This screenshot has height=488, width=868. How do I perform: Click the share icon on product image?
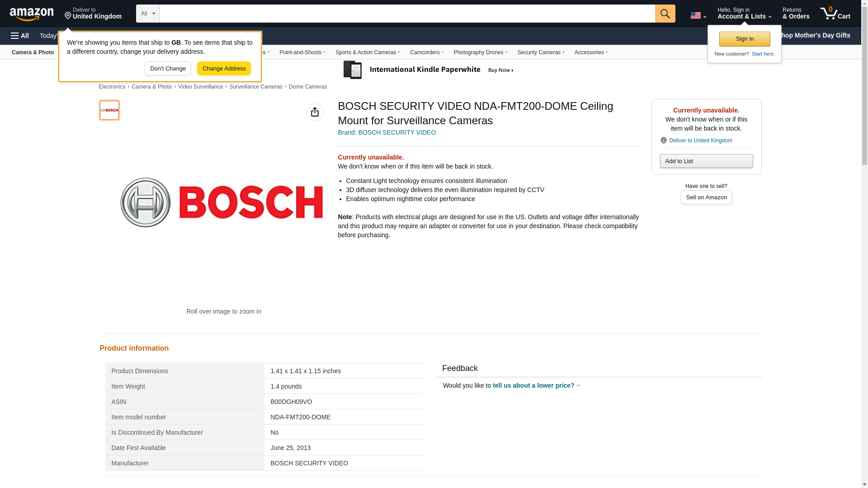point(315,112)
